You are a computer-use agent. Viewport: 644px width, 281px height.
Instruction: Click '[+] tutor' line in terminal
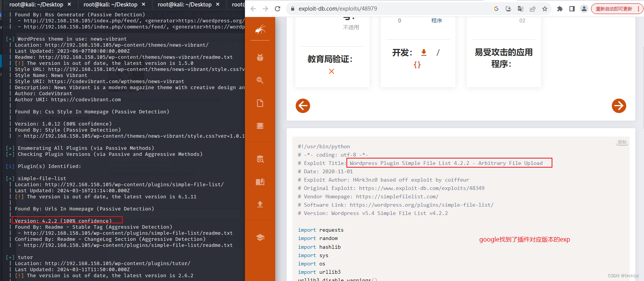coord(20,257)
